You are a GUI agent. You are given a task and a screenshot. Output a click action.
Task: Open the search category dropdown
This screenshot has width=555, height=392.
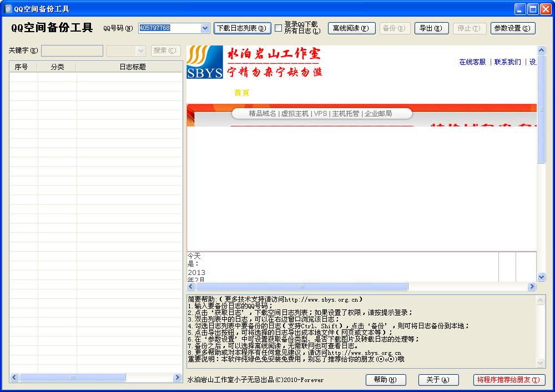[x=140, y=51]
